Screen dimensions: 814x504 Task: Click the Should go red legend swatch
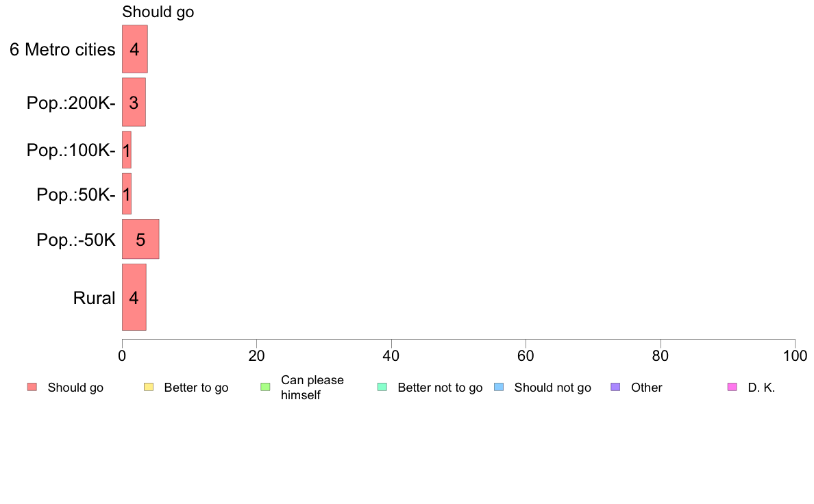(x=32, y=387)
